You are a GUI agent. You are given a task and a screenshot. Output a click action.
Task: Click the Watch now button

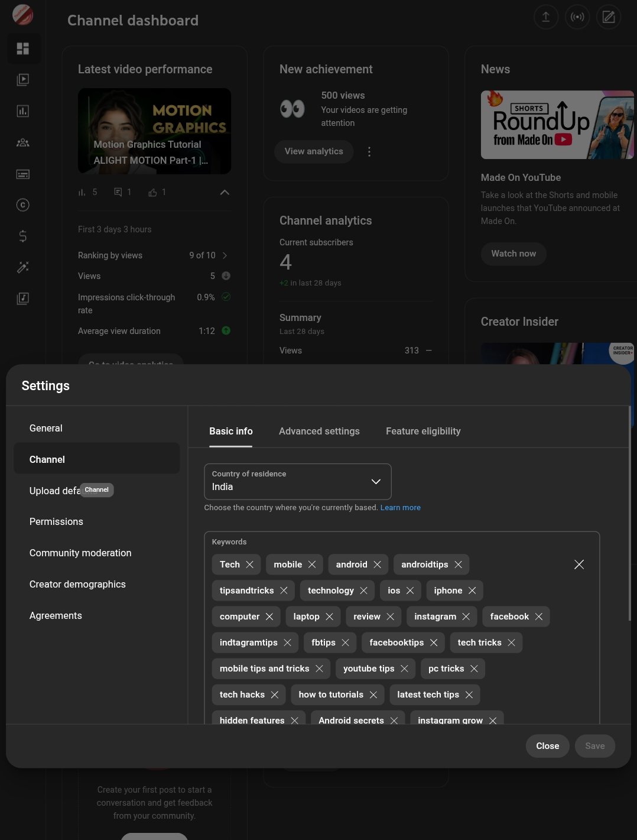tap(513, 254)
